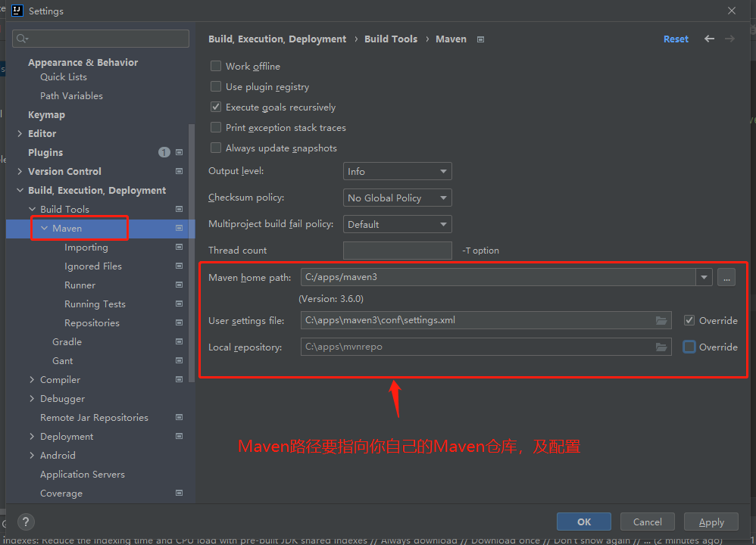Screen dimensions: 756x545
Task: Click the Apply button
Action: (x=711, y=522)
